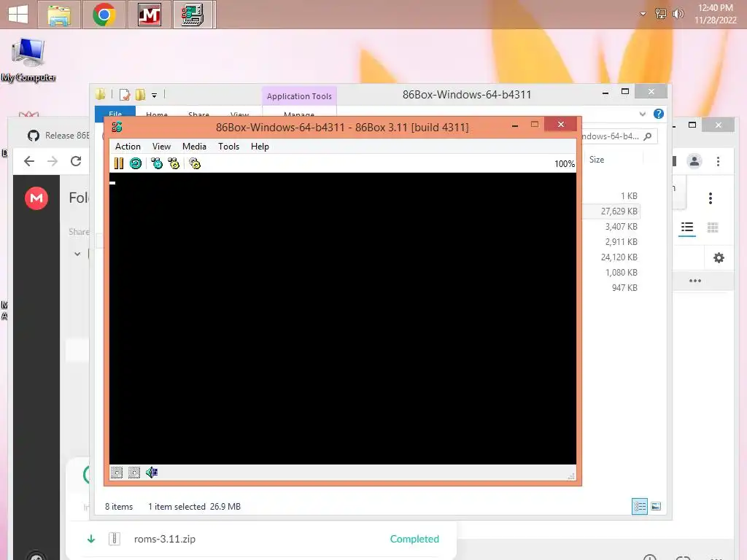The height and width of the screenshot is (560, 747).
Task: Open MEGA settings gear icon
Action: point(719,258)
